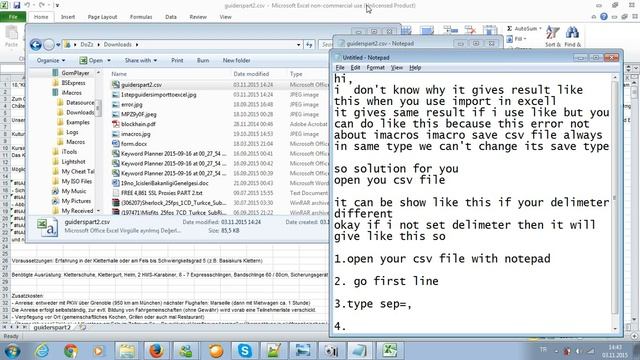Viewport: 640px width, 360px height.
Task: Click the arrow after Downloads in the breadcrumb
Action: (x=137, y=44)
